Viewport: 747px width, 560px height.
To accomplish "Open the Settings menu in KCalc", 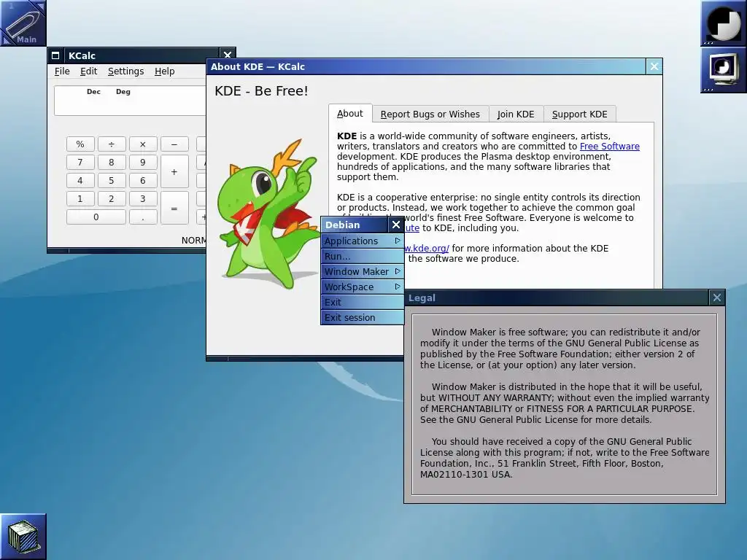I will click(125, 71).
